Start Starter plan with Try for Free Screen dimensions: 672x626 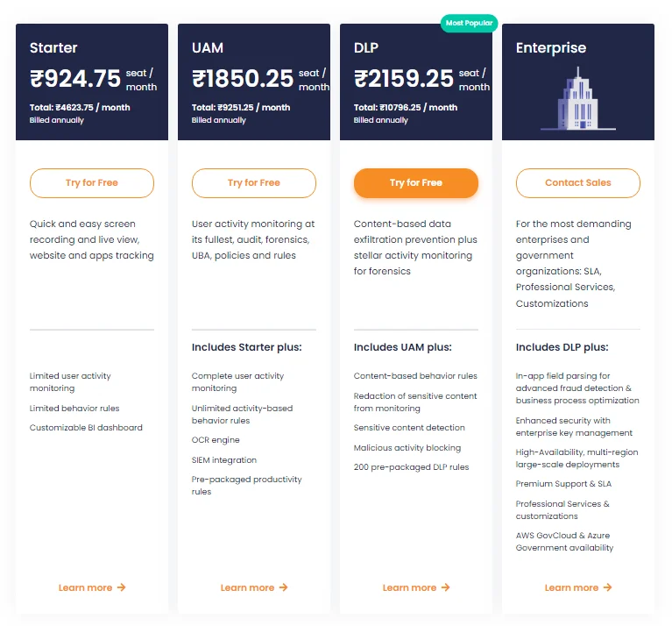point(92,183)
